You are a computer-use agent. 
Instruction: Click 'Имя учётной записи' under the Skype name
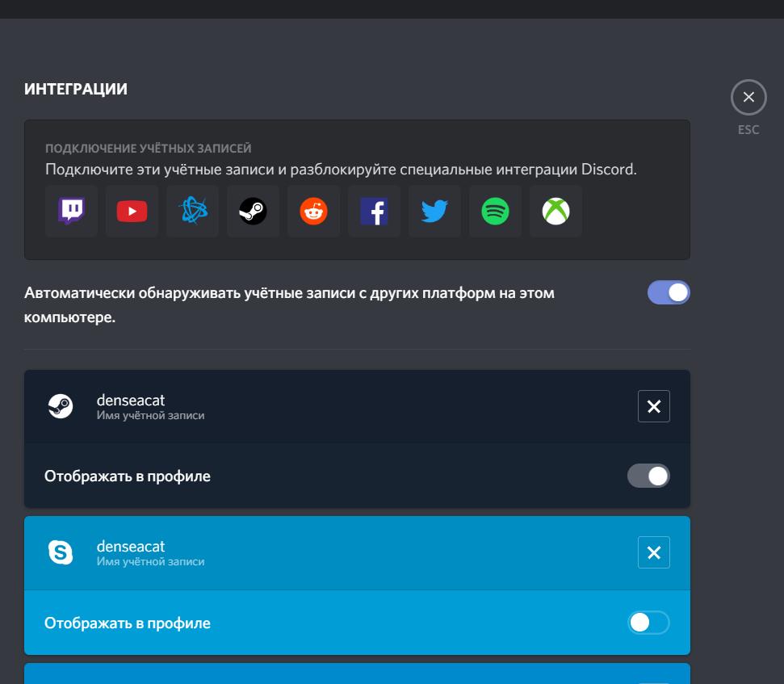point(150,561)
